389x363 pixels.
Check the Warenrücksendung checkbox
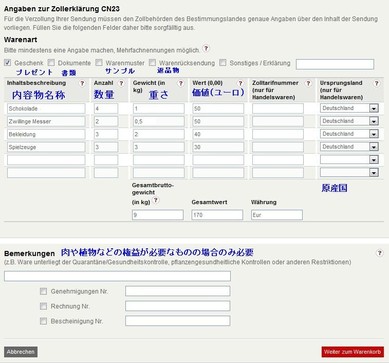point(152,63)
